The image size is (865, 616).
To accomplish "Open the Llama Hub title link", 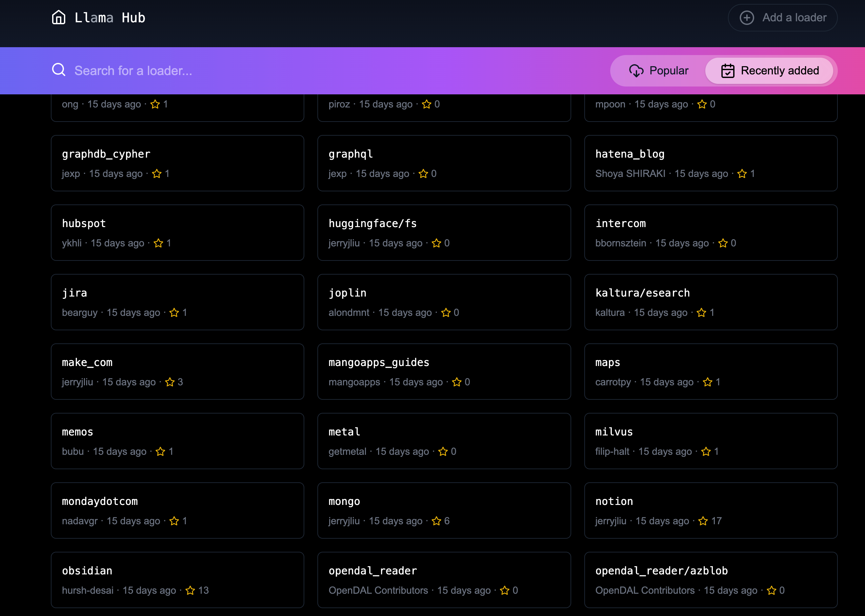I will tap(110, 17).
